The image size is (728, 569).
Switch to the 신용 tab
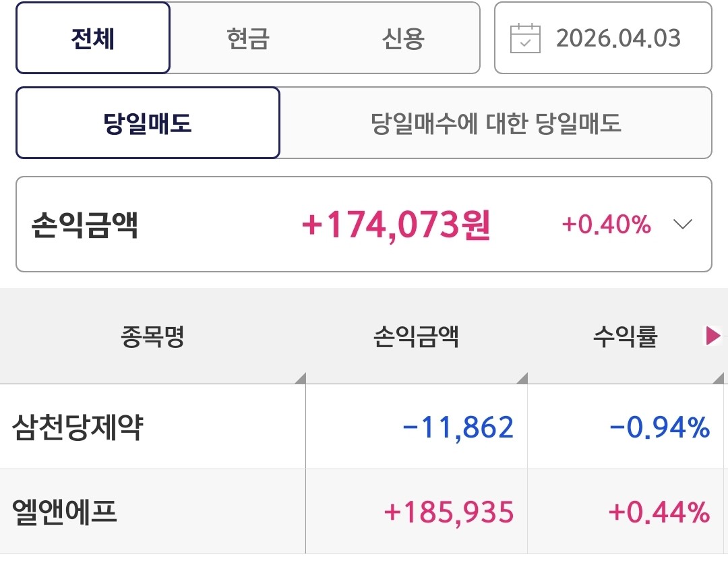point(403,38)
